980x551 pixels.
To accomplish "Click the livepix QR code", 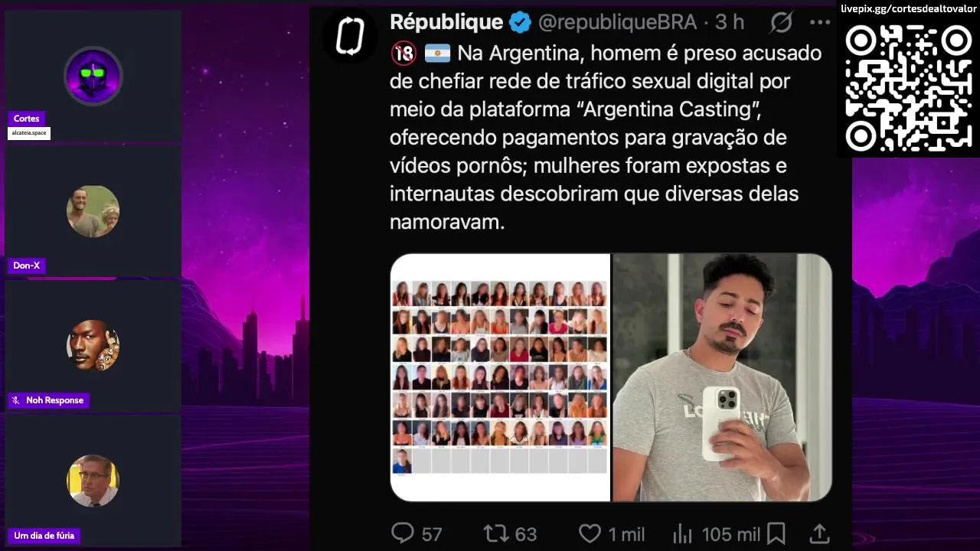I will 908,88.
